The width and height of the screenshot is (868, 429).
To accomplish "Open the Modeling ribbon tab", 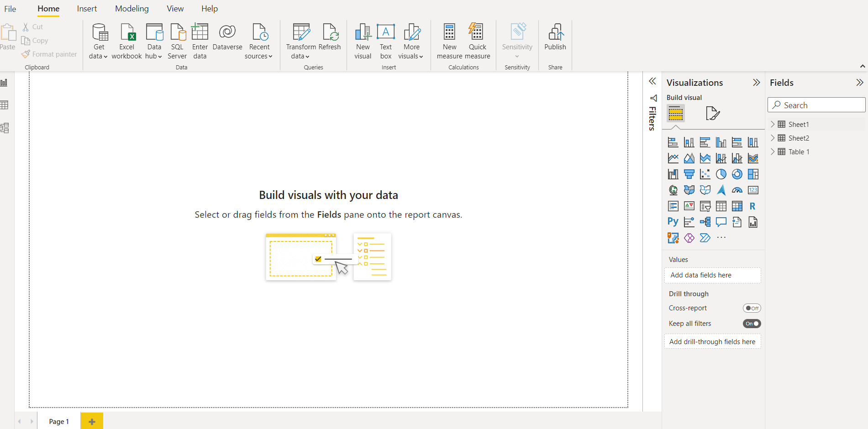I will (132, 9).
